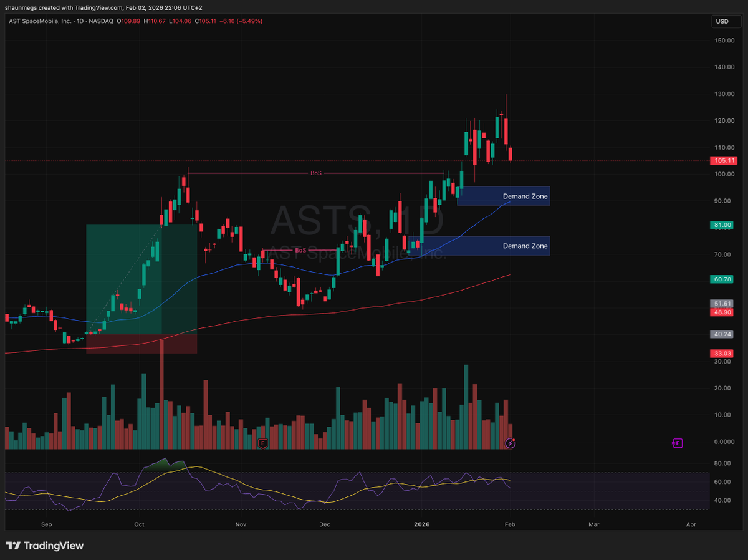Select the upper Demand Zone box
748x560 pixels.
coord(504,196)
